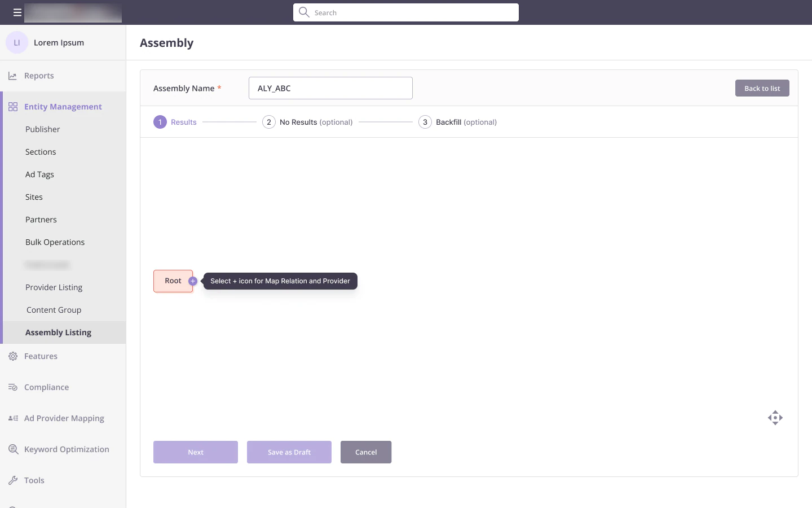
Task: Click the Save as Draft button
Action: pos(289,452)
